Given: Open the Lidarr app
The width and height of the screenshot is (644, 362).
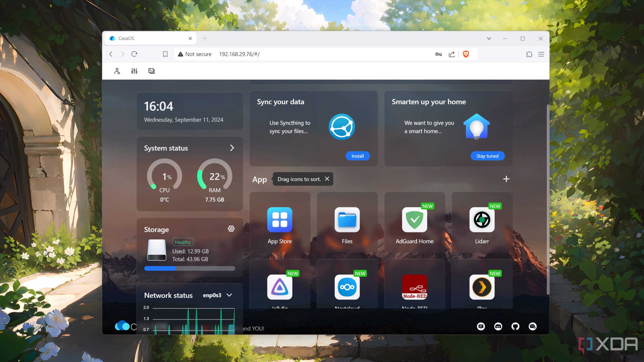Looking at the screenshot, I should (x=482, y=220).
